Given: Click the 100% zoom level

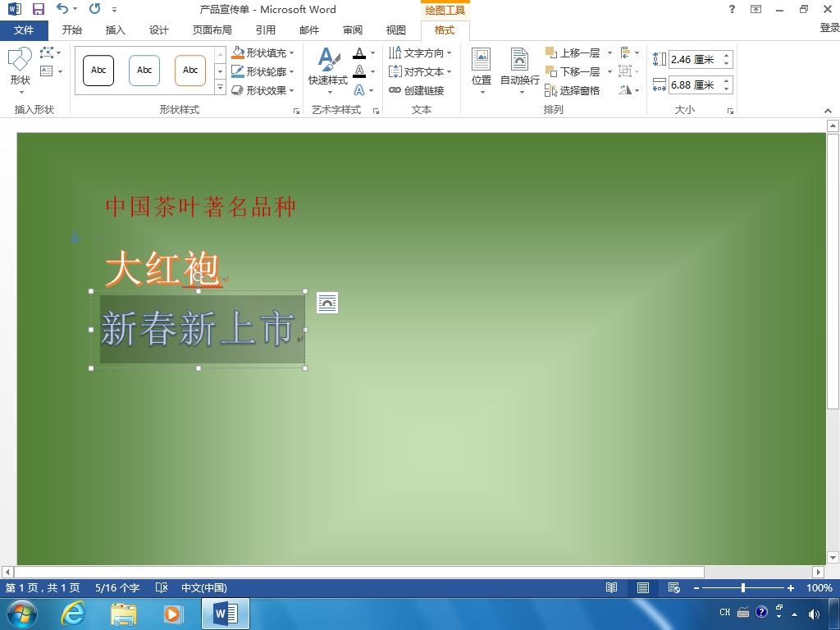Looking at the screenshot, I should [x=819, y=587].
